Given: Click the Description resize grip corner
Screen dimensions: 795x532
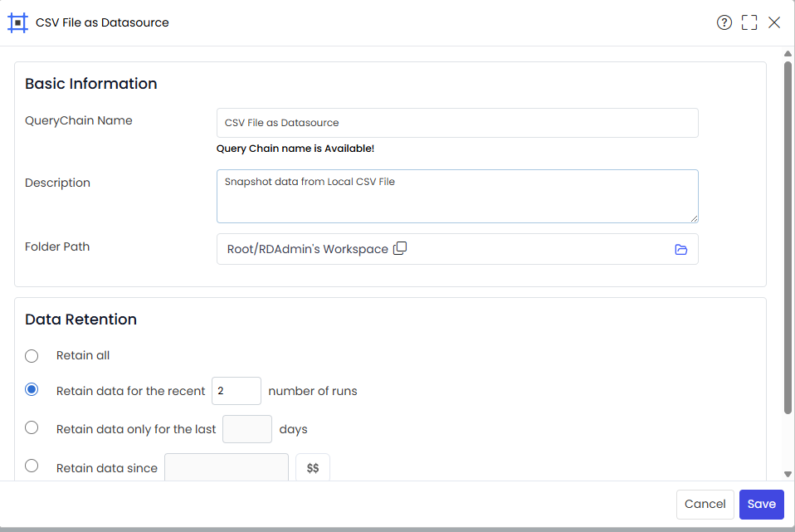Looking at the screenshot, I should 694,218.
